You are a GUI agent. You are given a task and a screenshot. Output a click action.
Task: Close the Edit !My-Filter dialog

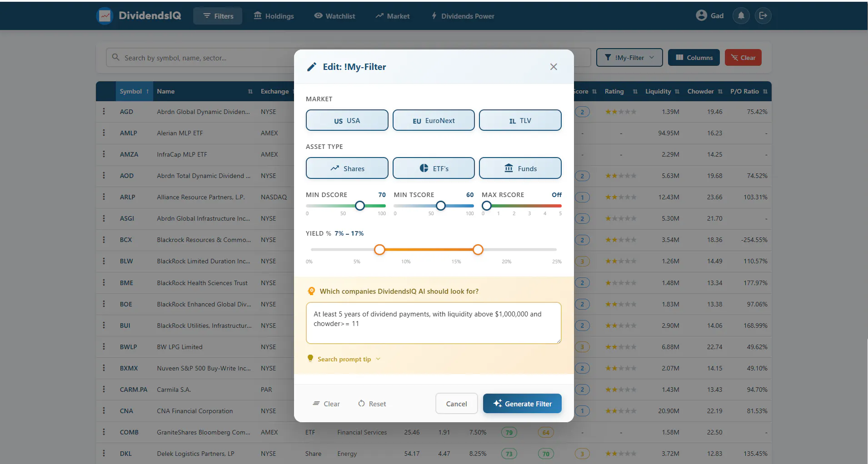tap(554, 67)
